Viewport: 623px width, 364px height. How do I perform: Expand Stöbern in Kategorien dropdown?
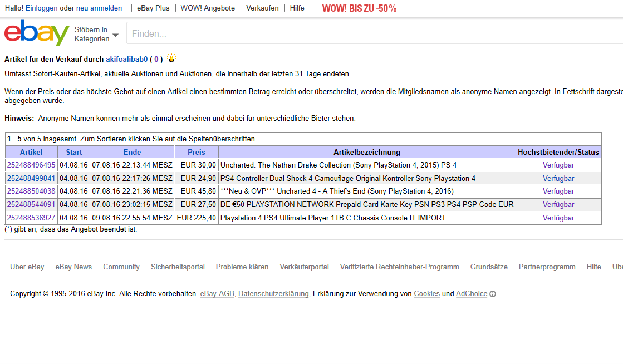tap(96, 34)
